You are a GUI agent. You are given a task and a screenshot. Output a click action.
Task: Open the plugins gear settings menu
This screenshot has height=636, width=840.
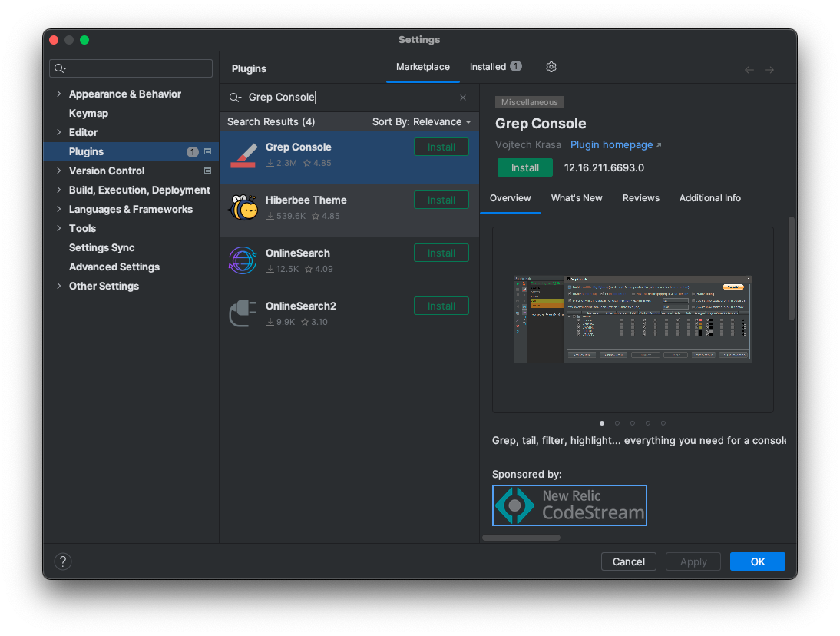tap(551, 67)
